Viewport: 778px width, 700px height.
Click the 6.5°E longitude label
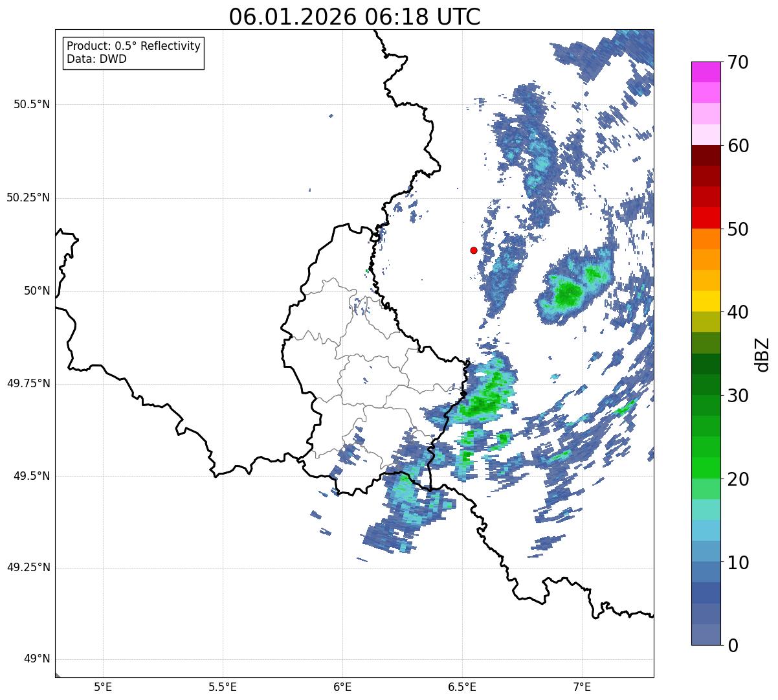coord(462,687)
